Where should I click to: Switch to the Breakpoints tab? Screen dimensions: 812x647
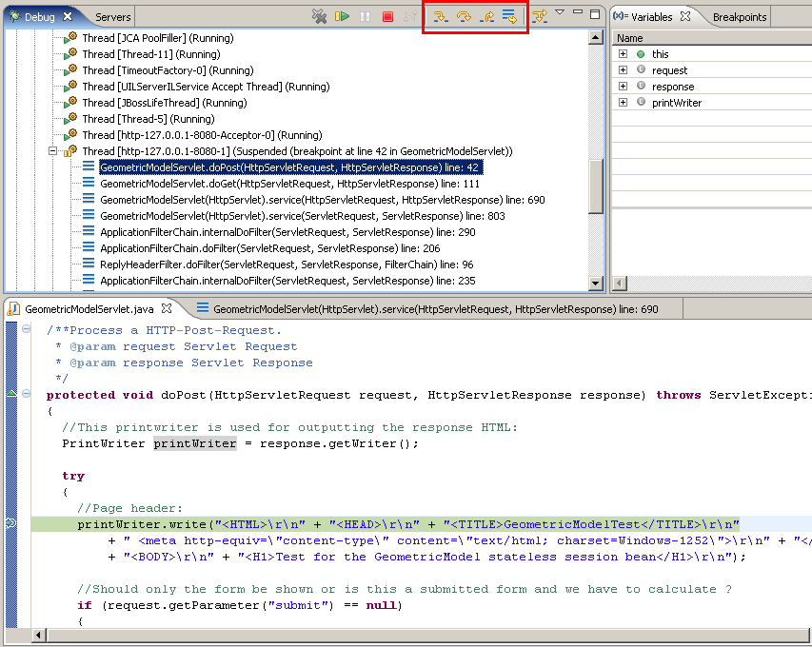point(740,17)
